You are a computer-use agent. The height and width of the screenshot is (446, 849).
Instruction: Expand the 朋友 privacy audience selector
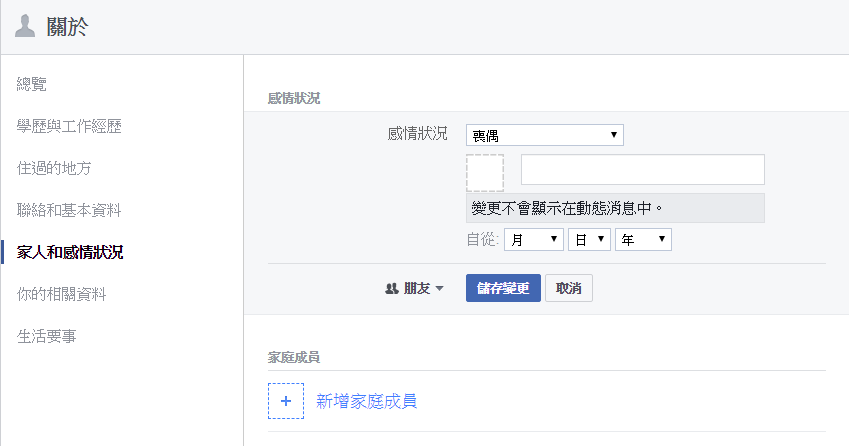tap(414, 289)
